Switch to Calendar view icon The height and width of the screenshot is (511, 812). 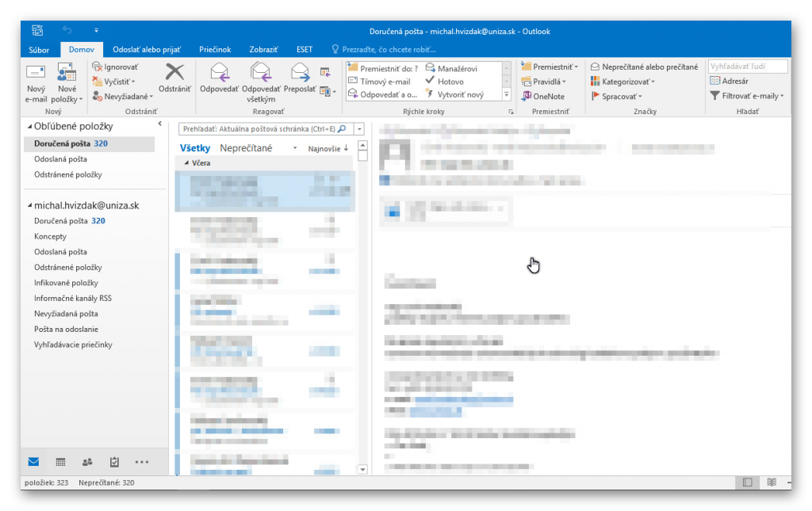(60, 462)
